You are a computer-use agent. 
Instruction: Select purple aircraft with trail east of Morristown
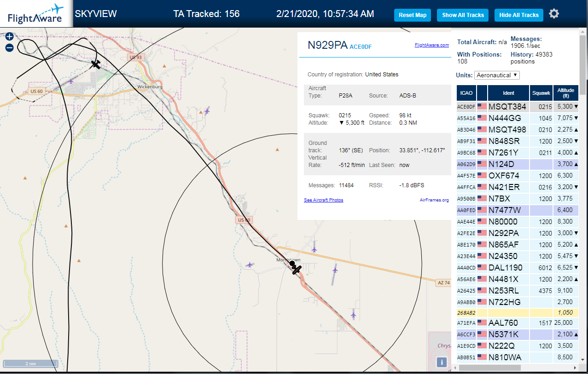[x=335, y=270]
